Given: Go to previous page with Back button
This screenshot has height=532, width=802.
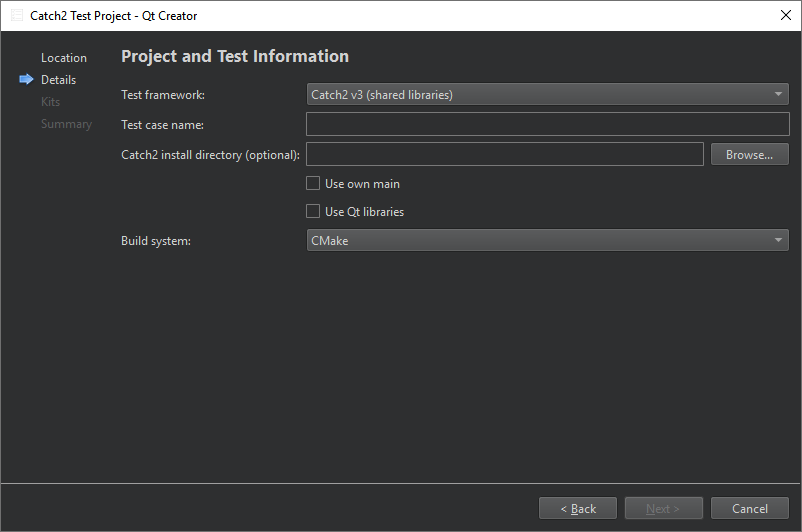Looking at the screenshot, I should coord(578,509).
